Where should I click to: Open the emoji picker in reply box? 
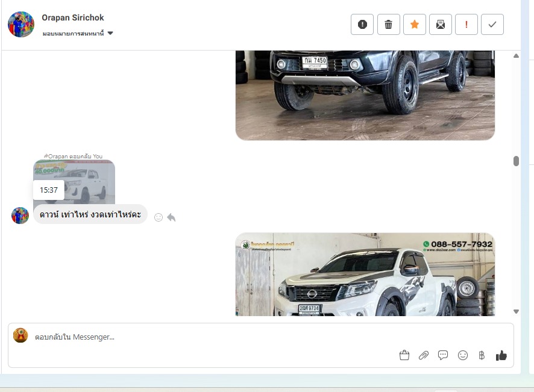click(463, 355)
